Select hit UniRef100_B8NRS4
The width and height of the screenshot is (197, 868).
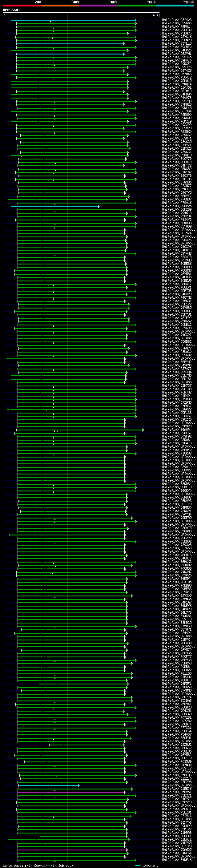177,484
